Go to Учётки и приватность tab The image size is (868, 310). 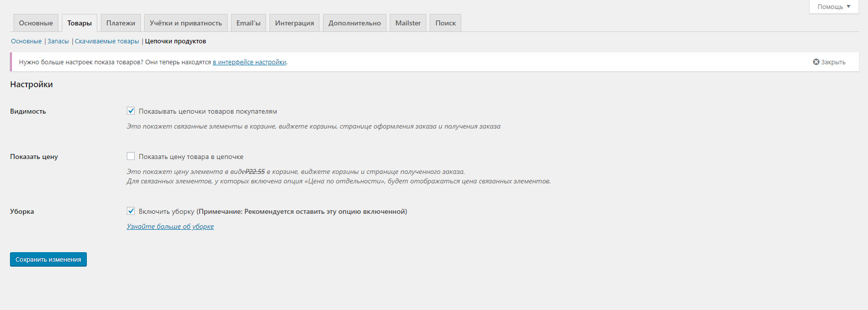(186, 23)
